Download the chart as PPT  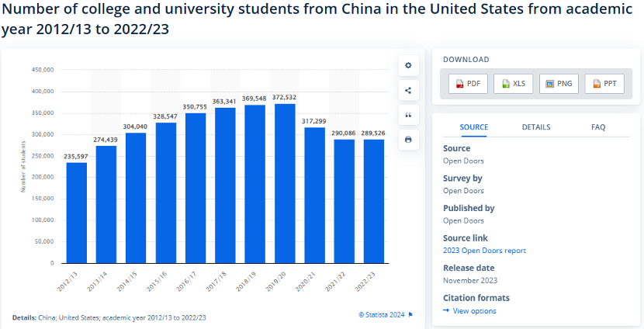coord(604,84)
